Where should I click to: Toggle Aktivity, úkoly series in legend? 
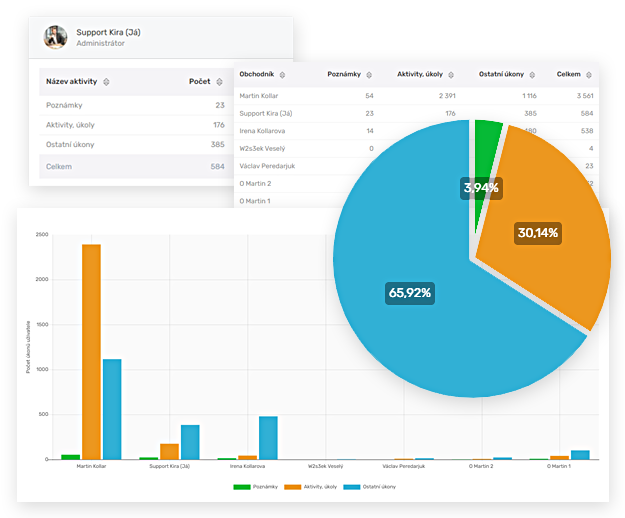point(311,486)
